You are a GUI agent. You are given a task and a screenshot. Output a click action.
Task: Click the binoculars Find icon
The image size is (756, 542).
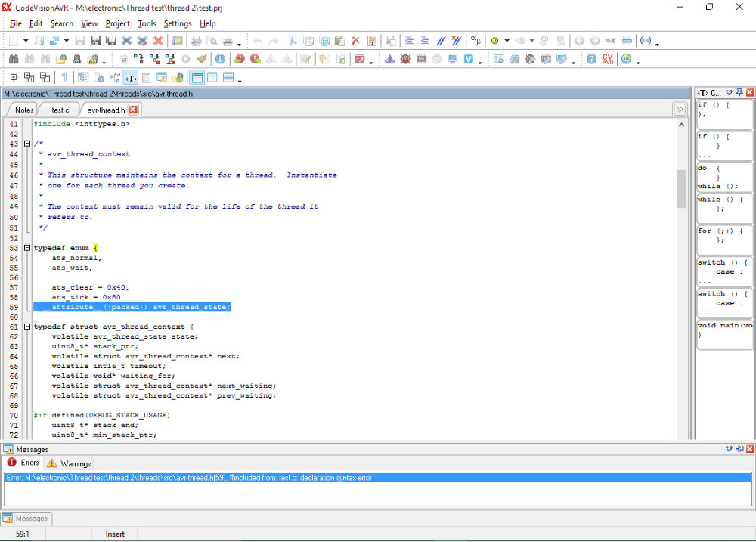(x=13, y=59)
